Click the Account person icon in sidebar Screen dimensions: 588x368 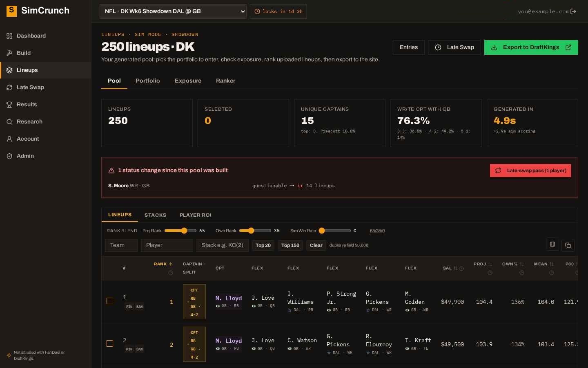coord(9,139)
